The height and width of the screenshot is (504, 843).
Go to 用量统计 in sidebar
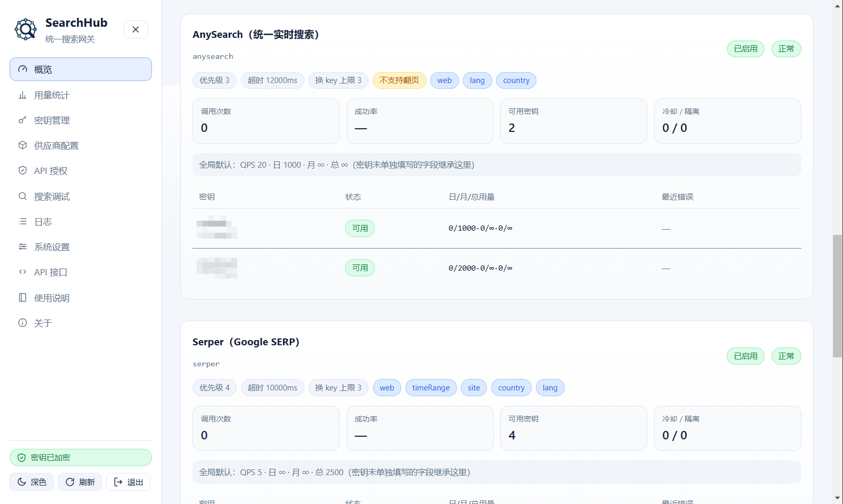[80, 95]
